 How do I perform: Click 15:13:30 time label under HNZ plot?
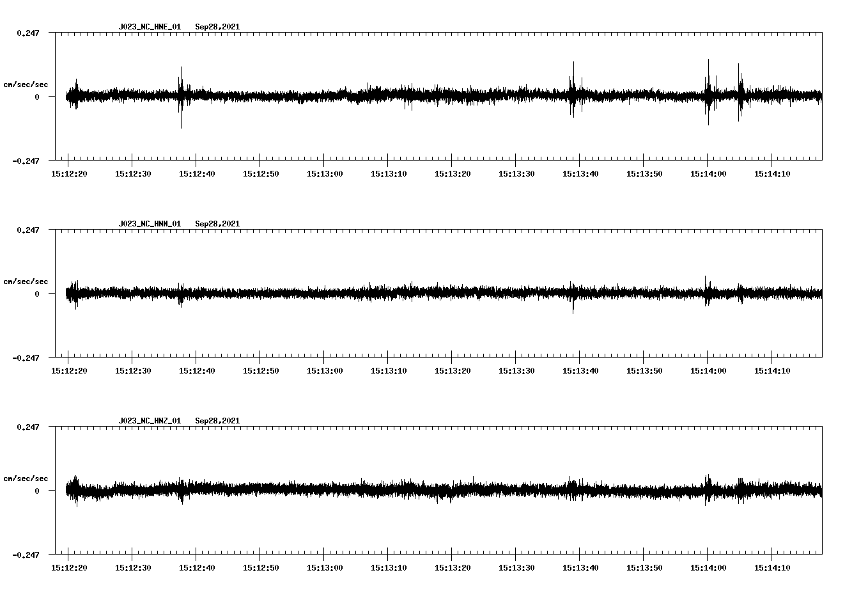516,568
